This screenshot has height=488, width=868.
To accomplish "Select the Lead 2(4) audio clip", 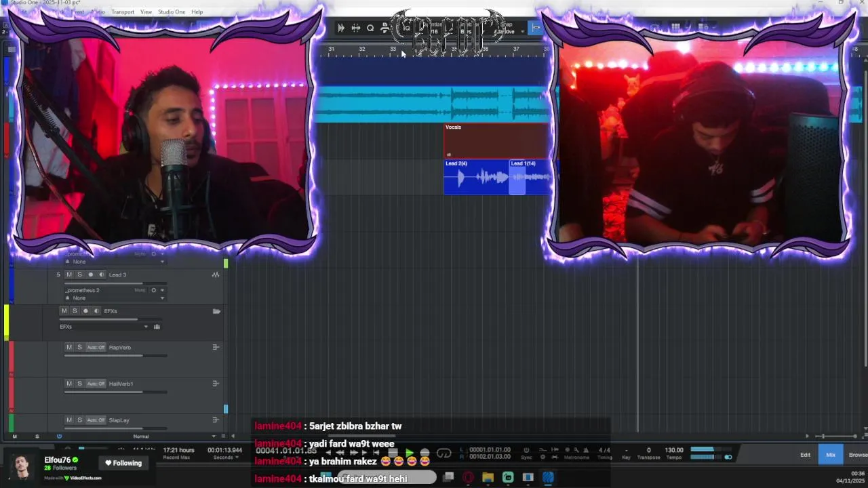I will tap(476, 178).
